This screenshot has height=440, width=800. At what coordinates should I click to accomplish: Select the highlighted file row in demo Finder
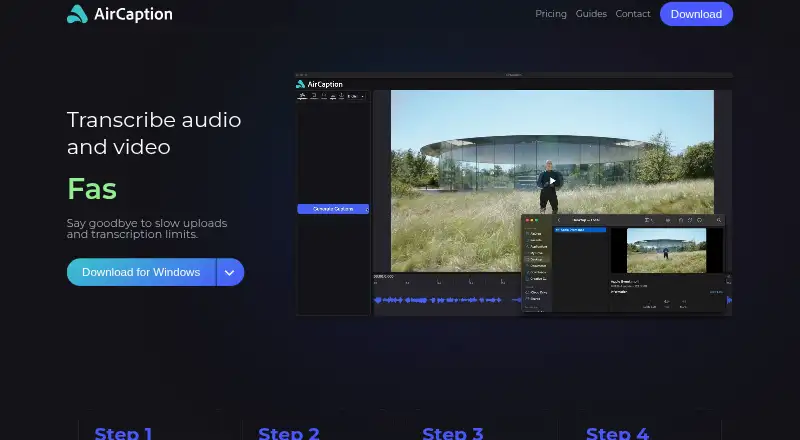[x=580, y=230]
